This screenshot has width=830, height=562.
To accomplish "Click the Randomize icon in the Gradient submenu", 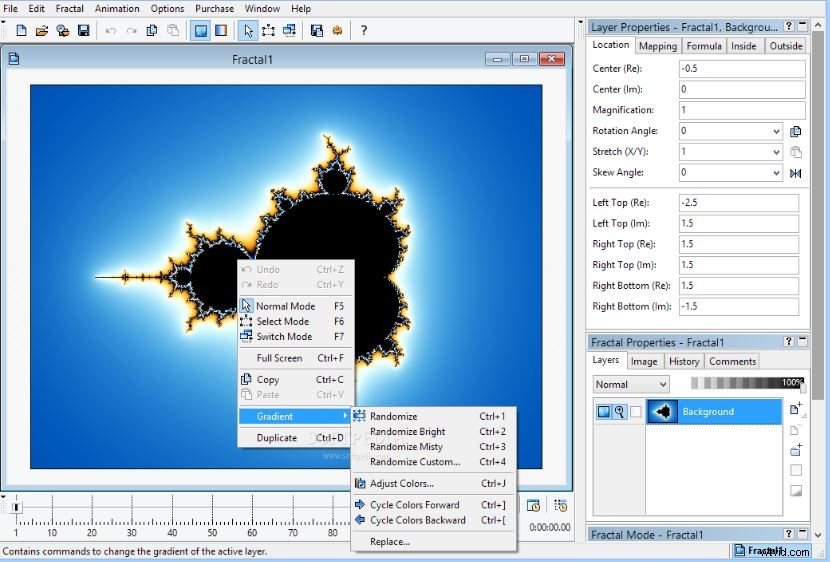I will [x=359, y=416].
